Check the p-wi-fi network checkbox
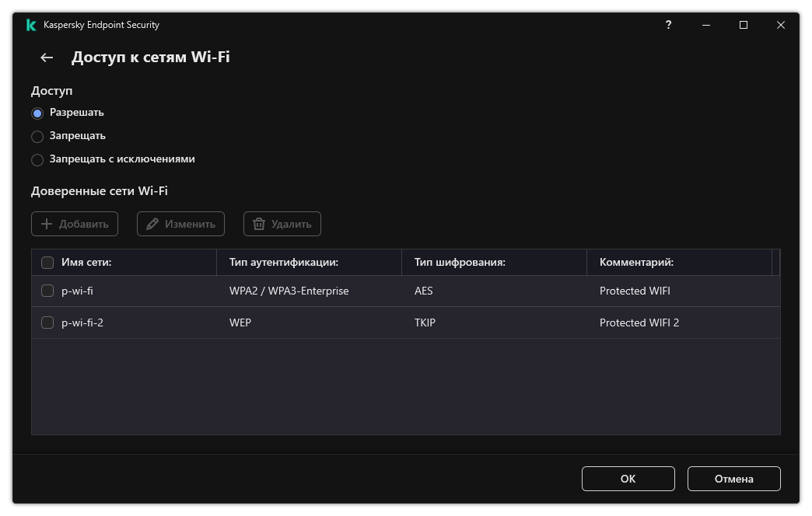 [x=47, y=291]
